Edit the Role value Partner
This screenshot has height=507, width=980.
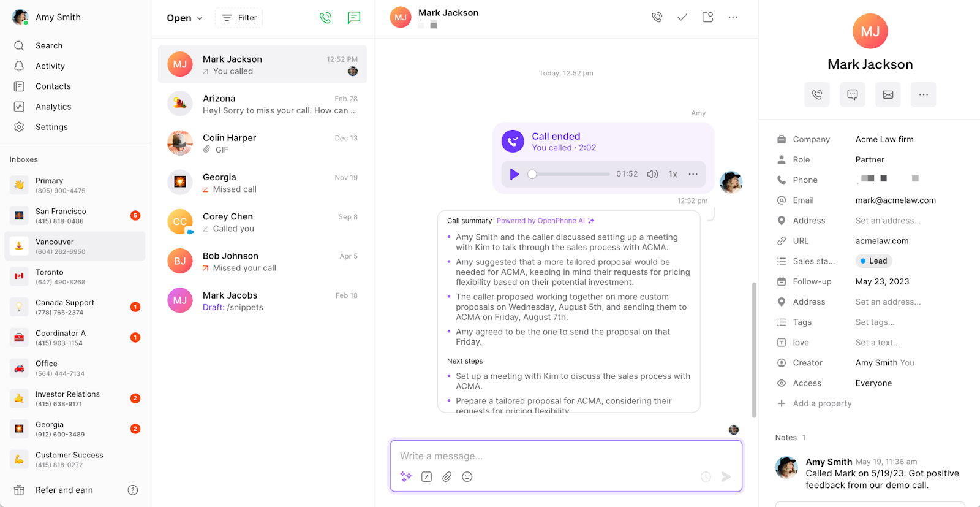tap(870, 159)
